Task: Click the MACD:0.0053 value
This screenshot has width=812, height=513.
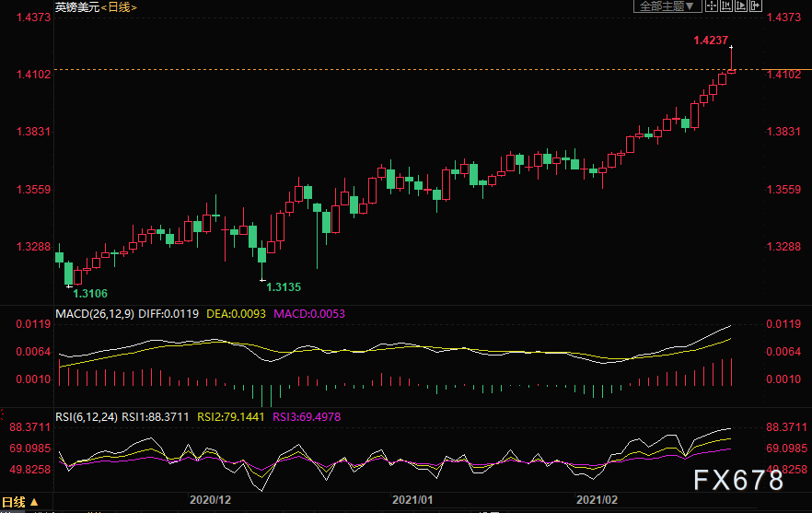Action: [309, 313]
